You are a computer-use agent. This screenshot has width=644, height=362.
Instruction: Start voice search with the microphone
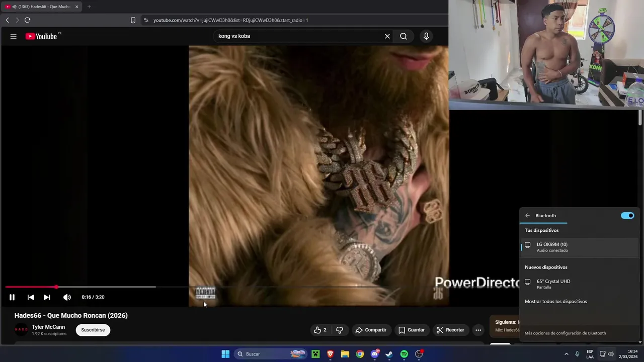click(426, 36)
